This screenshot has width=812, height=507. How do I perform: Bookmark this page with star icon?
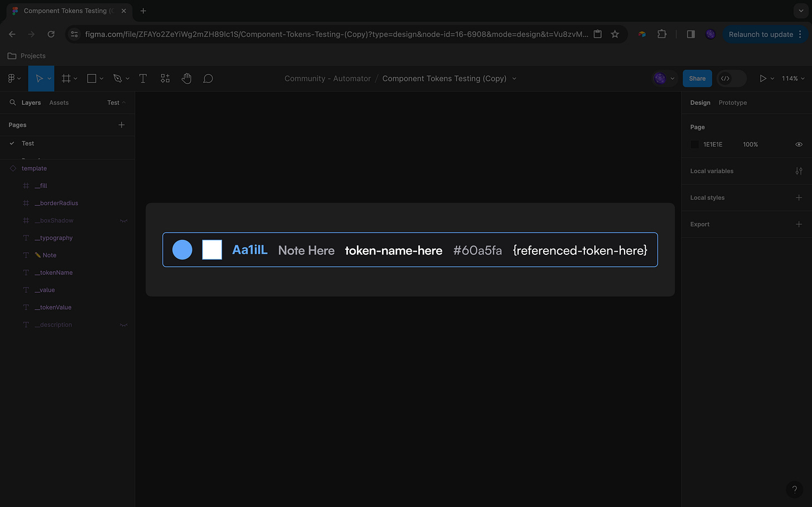click(615, 34)
